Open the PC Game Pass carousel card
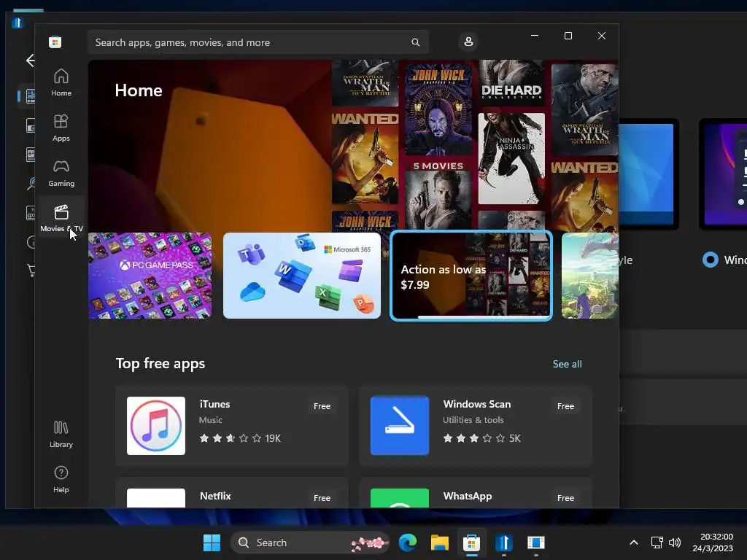 click(x=150, y=276)
